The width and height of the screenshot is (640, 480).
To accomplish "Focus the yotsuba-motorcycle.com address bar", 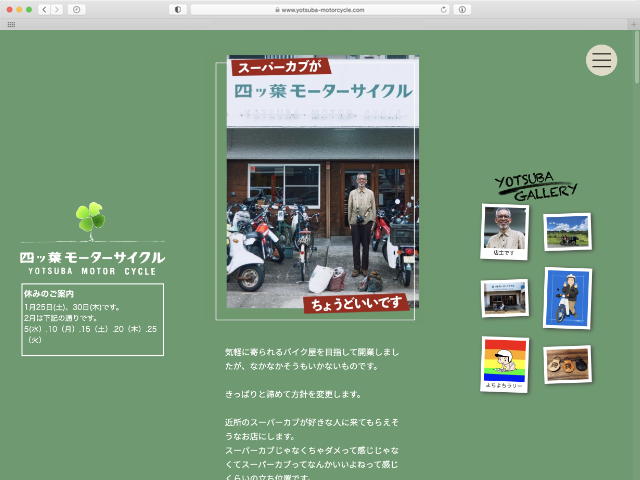I will [x=320, y=9].
